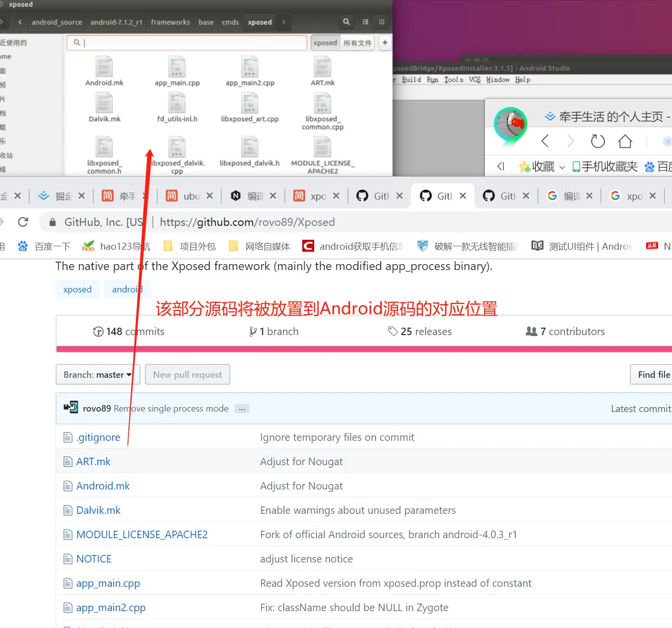Click the android_source path segment
Screen dimensions: 672x628
pos(57,22)
